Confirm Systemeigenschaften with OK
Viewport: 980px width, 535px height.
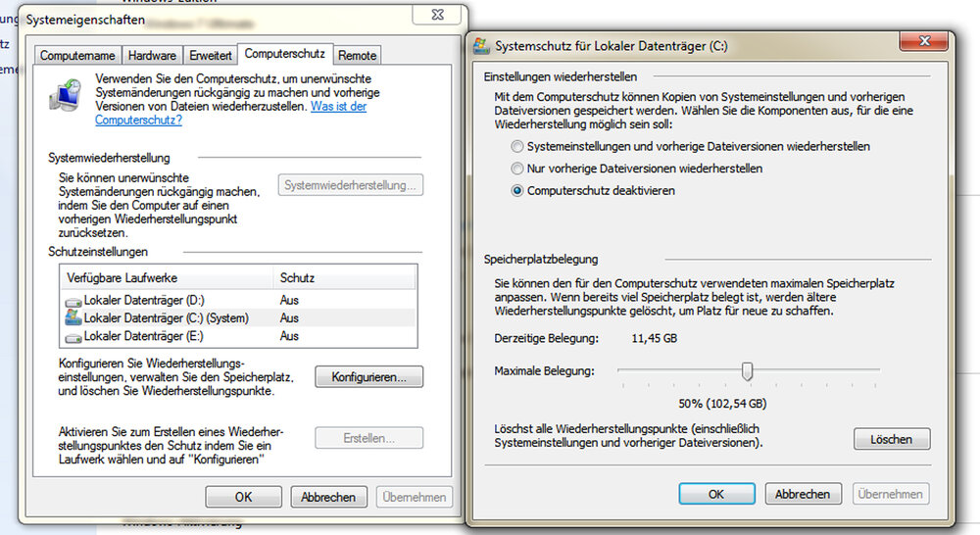click(x=244, y=497)
